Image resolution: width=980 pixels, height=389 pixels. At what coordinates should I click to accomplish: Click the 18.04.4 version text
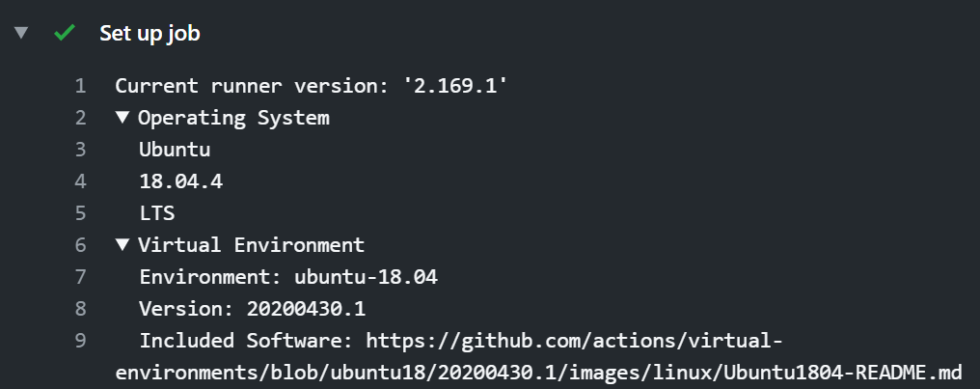pyautogui.click(x=180, y=181)
